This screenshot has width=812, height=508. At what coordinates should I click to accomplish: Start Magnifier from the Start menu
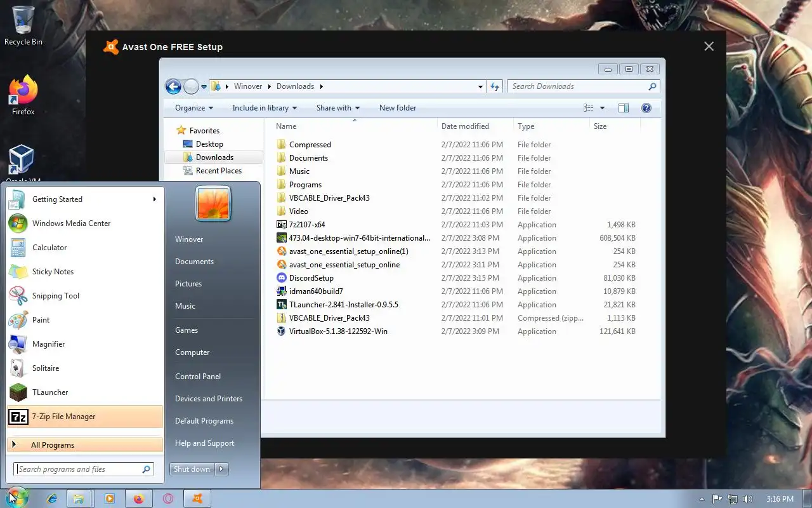(x=84, y=344)
